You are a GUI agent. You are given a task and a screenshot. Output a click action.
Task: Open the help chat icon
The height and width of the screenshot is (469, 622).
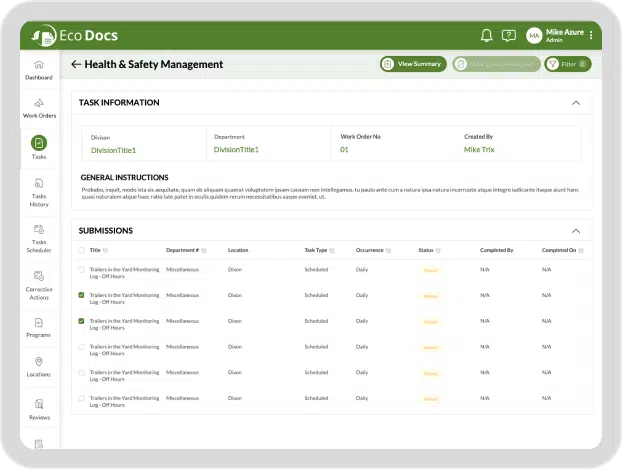pos(509,35)
